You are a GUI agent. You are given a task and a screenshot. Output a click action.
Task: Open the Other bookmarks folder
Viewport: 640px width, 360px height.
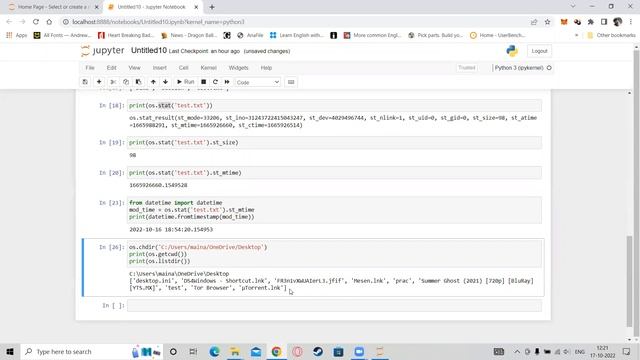611,36
